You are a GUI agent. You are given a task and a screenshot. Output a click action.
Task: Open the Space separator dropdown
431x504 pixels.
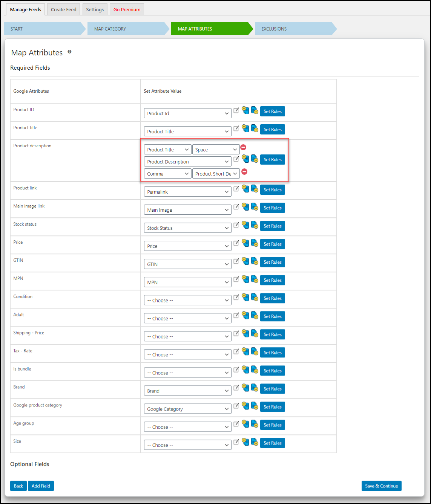(x=216, y=150)
